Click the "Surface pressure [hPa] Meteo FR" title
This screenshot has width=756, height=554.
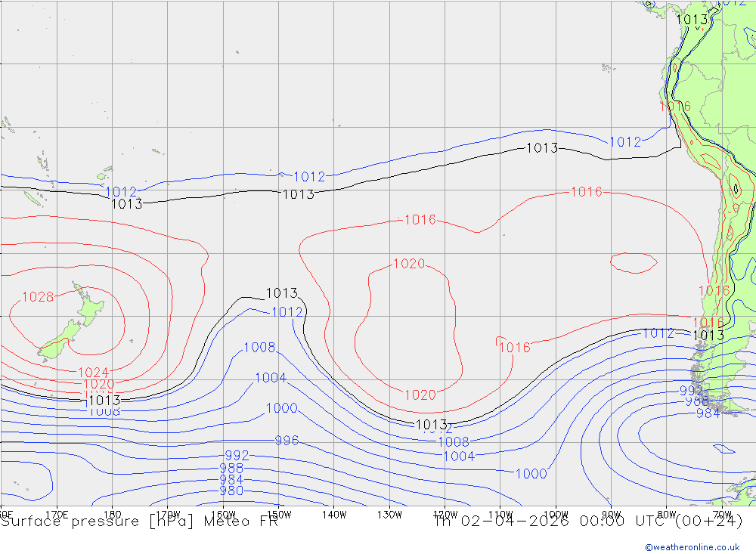point(140,522)
